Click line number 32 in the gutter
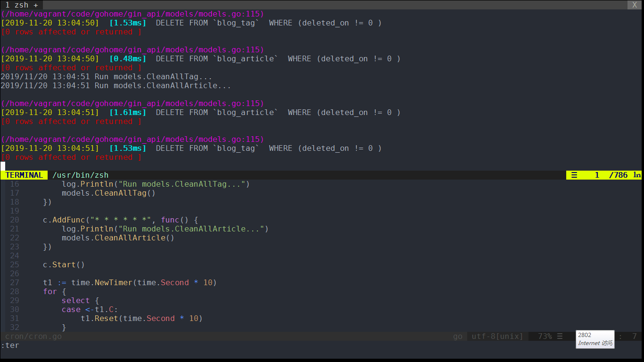Viewport: 644px width, 362px height. tap(14, 328)
